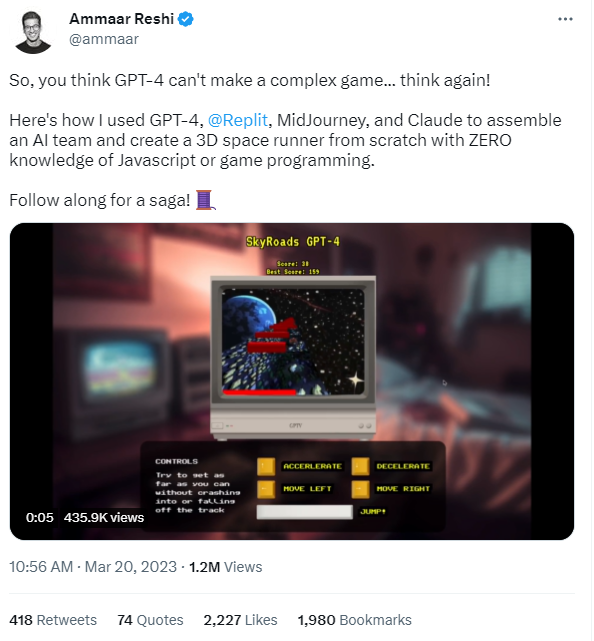The width and height of the screenshot is (594, 641).
Task: Open the @Replit mention link
Action: [x=238, y=120]
